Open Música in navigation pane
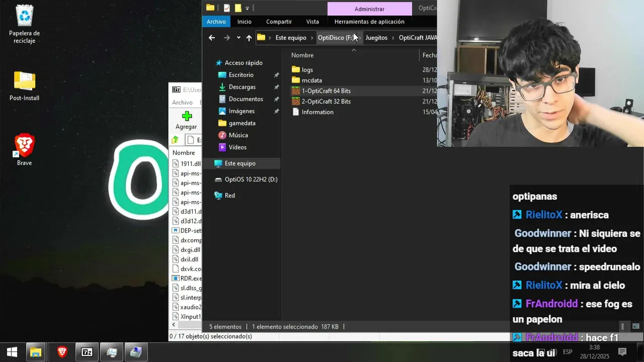 238,135
